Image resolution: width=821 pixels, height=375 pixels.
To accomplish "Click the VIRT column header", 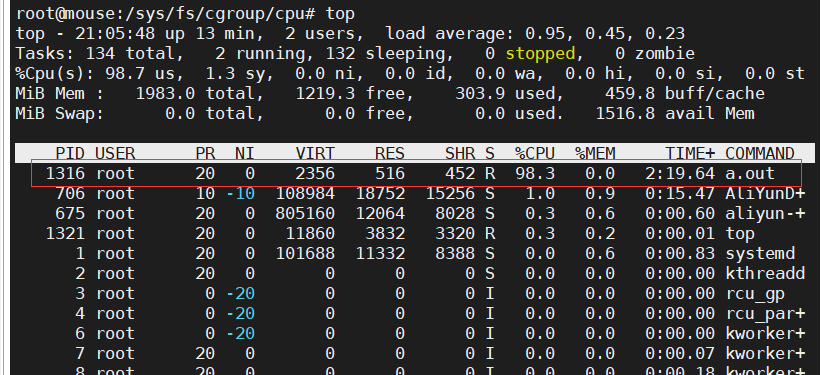I will (315, 153).
